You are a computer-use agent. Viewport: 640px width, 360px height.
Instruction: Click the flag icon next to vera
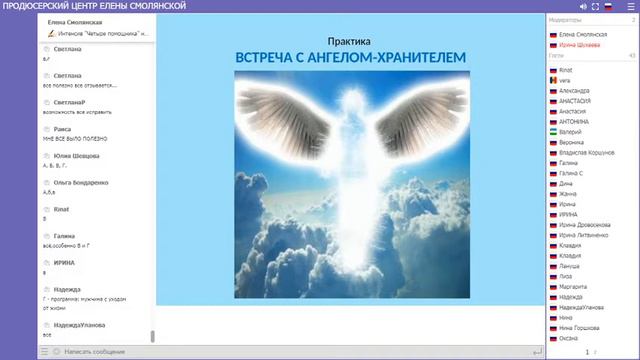tap(553, 80)
